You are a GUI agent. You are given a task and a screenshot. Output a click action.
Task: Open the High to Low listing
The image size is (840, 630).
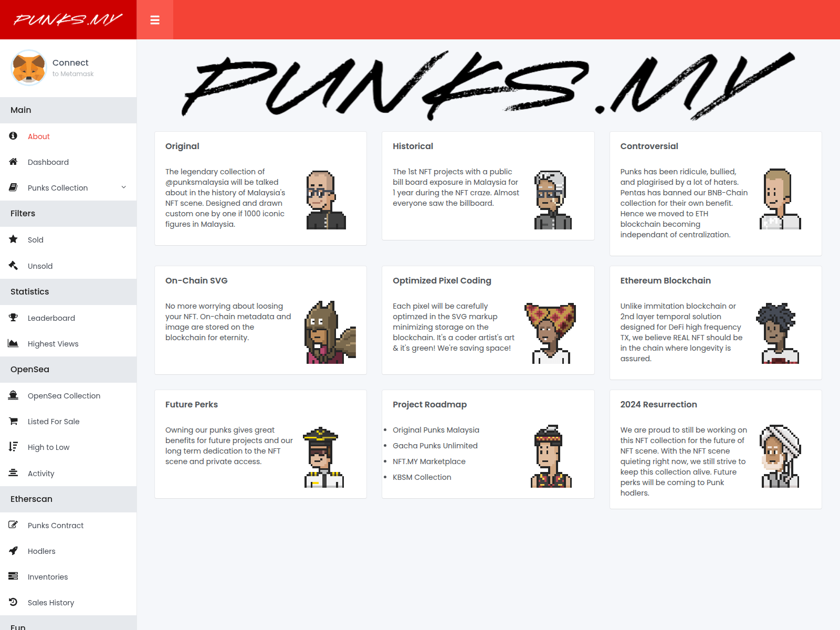pos(68,447)
